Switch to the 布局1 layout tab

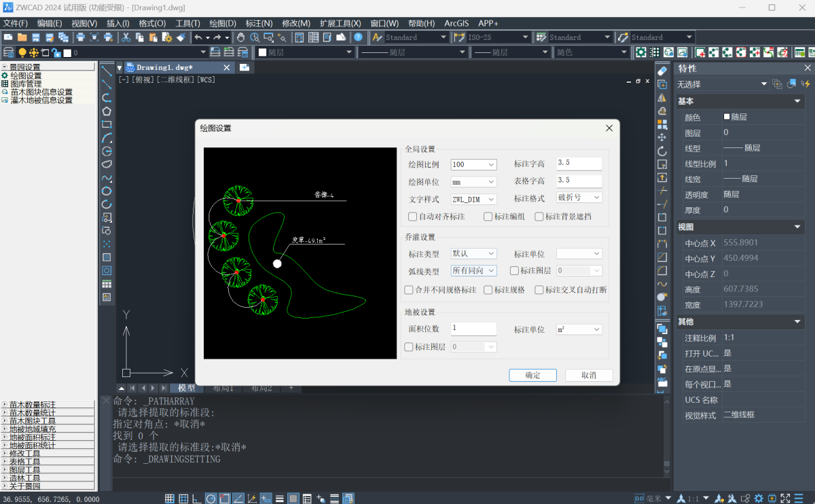(x=223, y=388)
